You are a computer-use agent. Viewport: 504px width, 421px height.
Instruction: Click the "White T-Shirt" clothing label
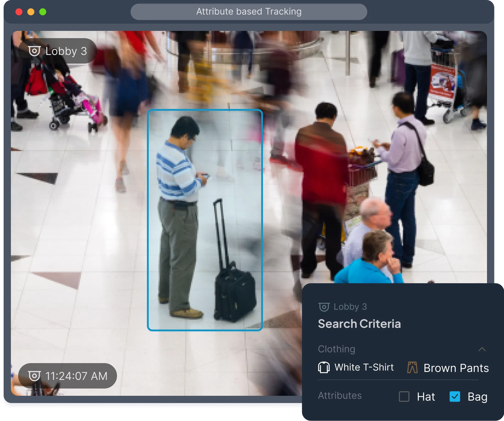point(364,367)
